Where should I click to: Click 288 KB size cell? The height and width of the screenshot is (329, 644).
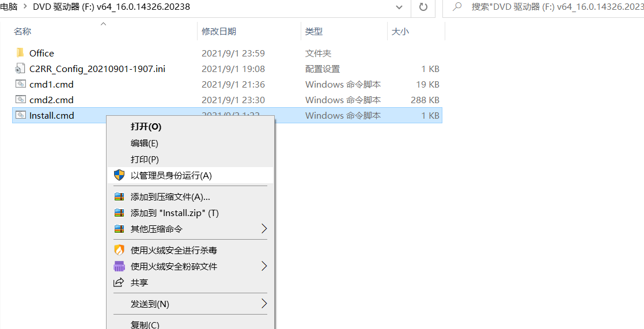(x=425, y=100)
